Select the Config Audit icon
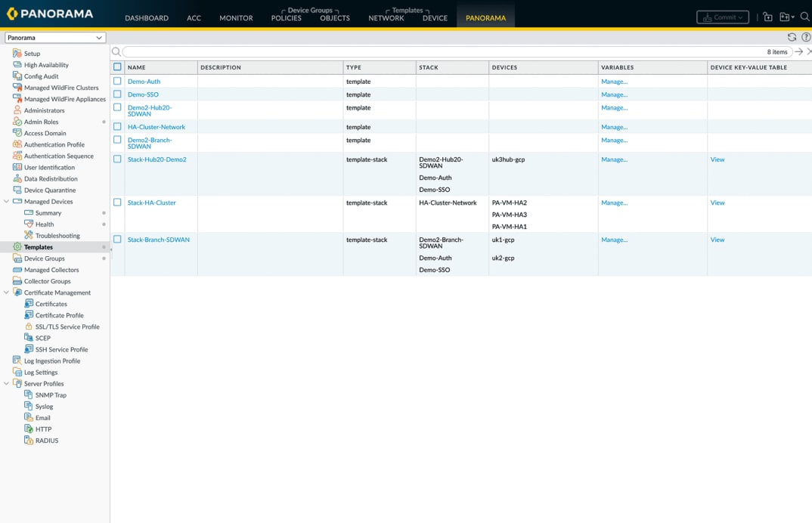Viewport: 812px width, 523px height. tap(17, 76)
